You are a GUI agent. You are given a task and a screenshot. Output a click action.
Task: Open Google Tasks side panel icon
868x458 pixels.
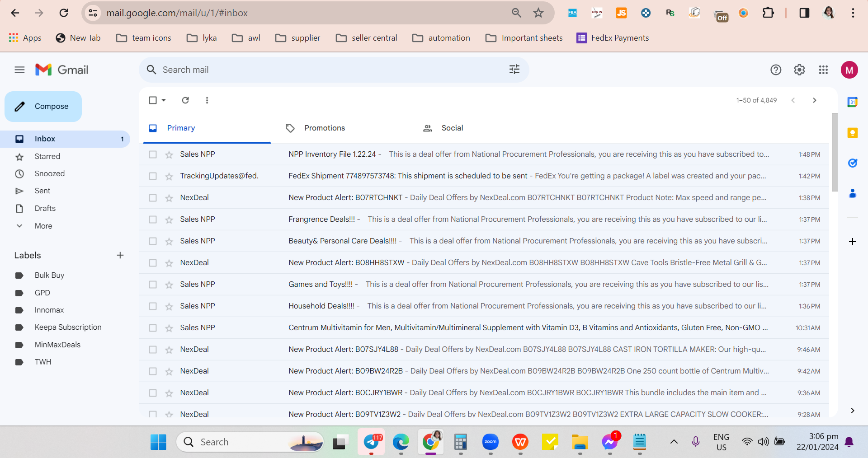coord(853,163)
